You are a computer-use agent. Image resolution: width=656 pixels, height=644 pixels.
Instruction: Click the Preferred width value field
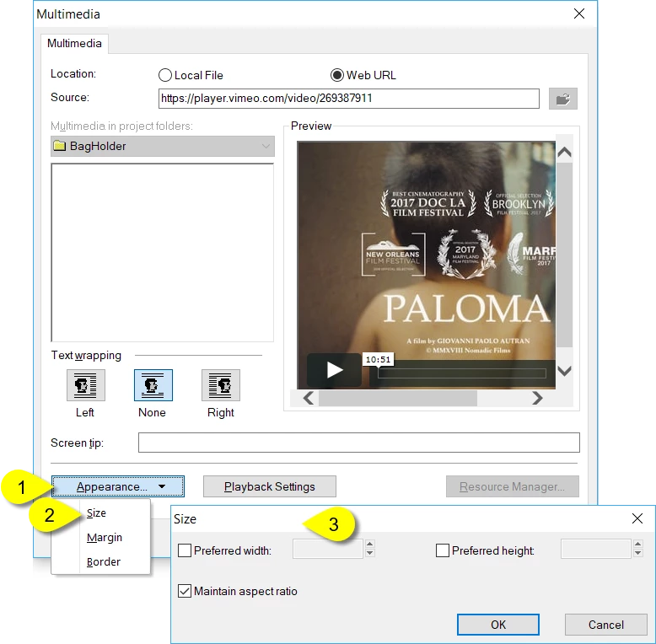pyautogui.click(x=328, y=549)
